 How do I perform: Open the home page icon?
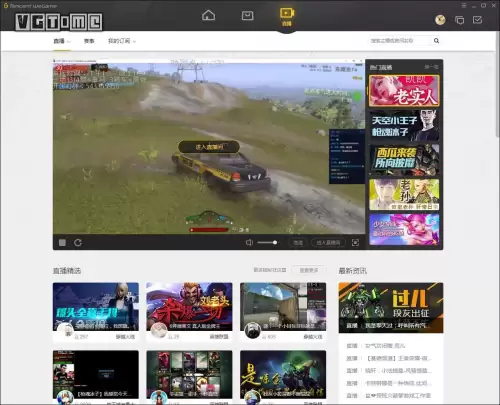(208, 15)
